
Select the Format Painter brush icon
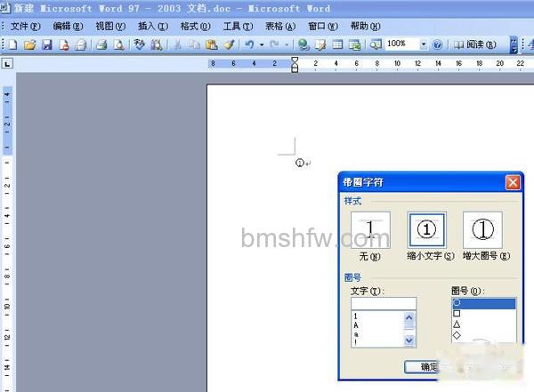click(x=230, y=44)
